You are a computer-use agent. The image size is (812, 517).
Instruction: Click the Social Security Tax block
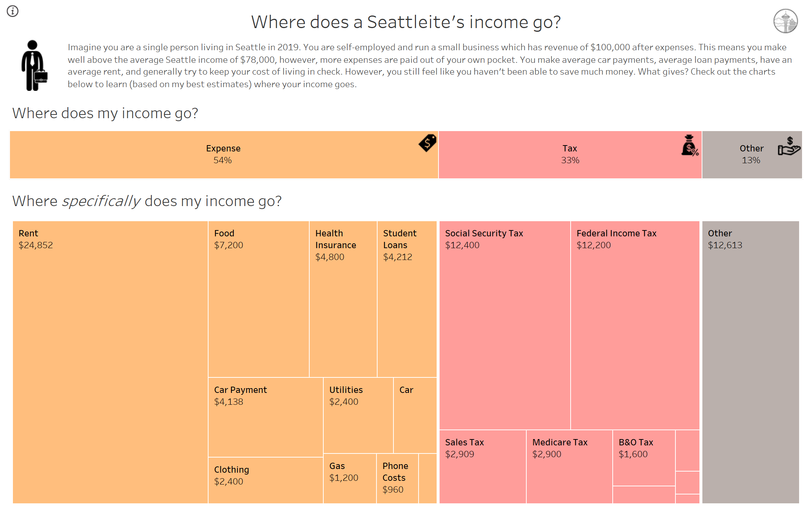(505, 325)
